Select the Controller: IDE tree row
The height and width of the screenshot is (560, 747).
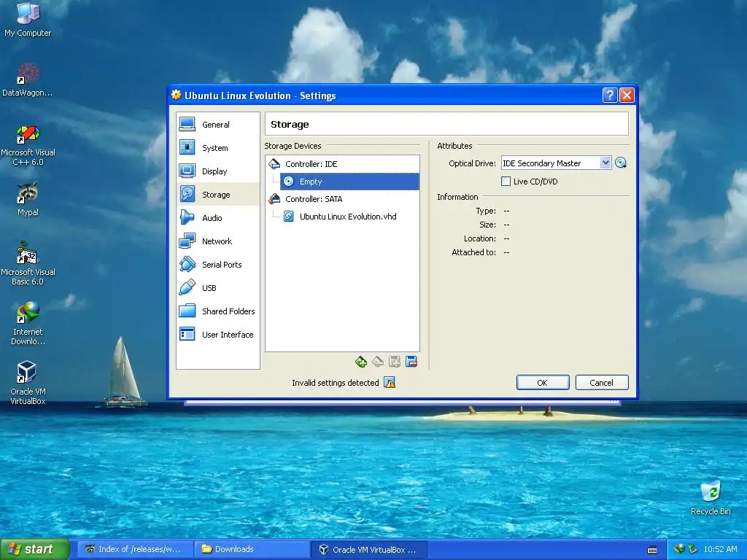[x=342, y=164]
